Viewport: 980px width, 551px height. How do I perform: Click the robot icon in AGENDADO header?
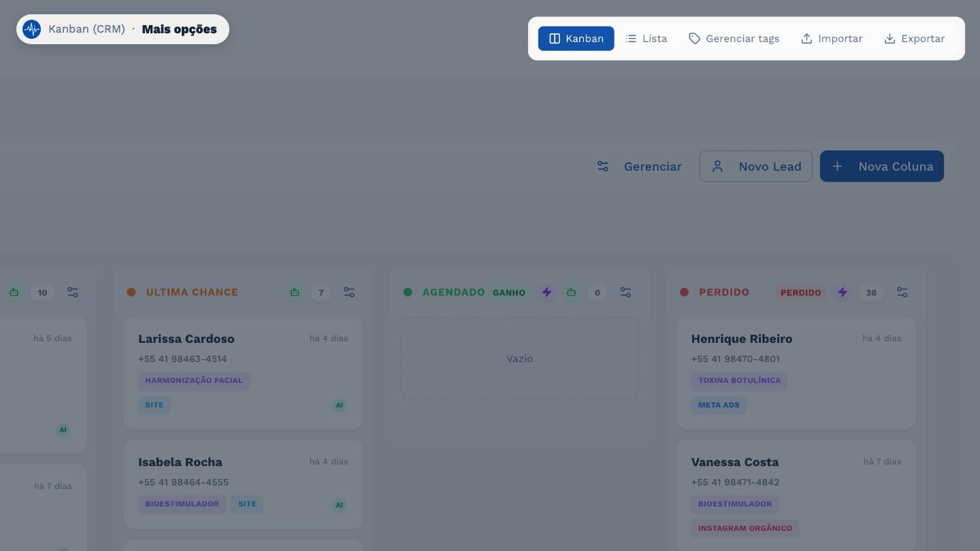572,293
